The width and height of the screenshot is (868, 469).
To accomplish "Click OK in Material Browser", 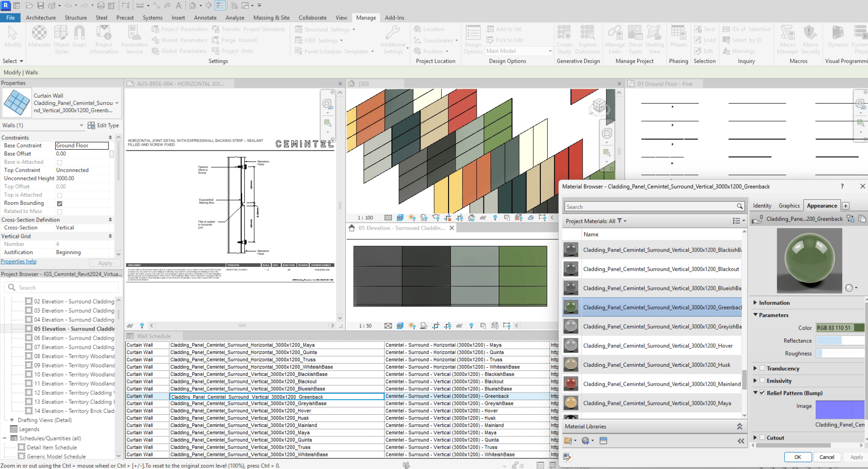I will click(797, 457).
